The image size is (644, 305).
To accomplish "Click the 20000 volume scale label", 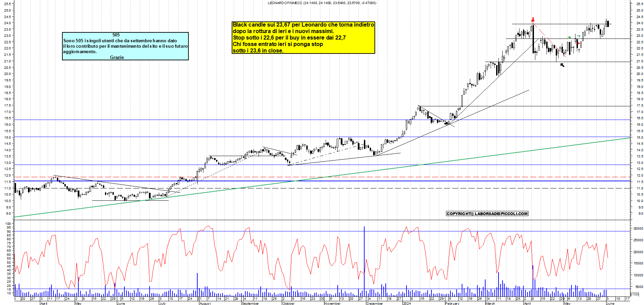I will pos(638,252).
